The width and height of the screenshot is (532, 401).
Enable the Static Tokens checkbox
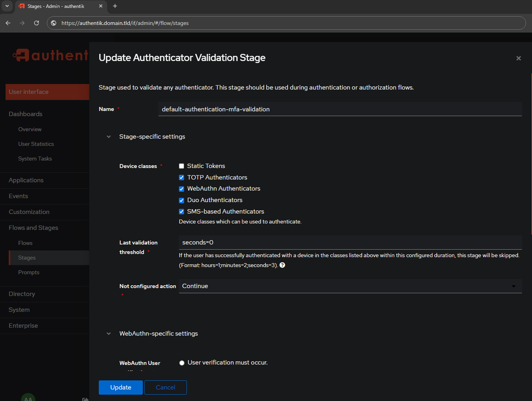click(x=181, y=166)
